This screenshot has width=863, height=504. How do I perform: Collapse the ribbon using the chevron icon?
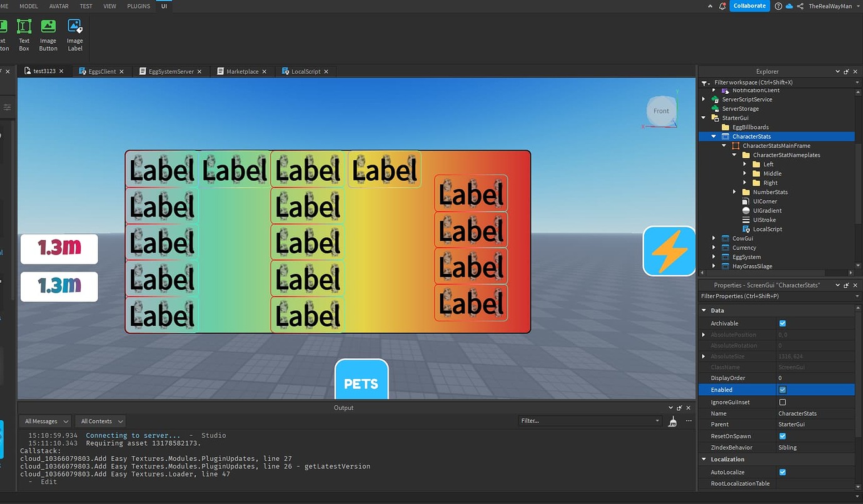coord(710,6)
